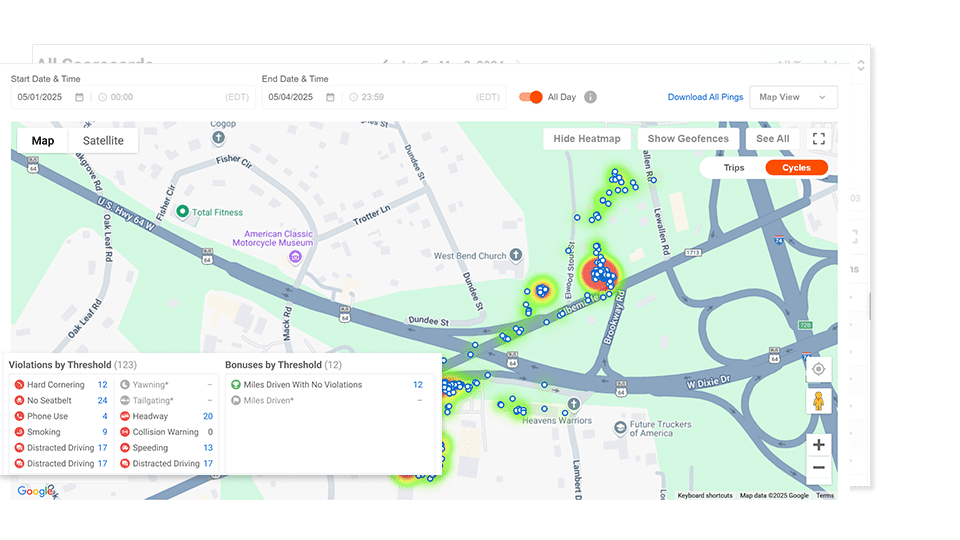The height and width of the screenshot is (540, 960).
Task: Click the No Seatbelt violation icon
Action: [19, 400]
